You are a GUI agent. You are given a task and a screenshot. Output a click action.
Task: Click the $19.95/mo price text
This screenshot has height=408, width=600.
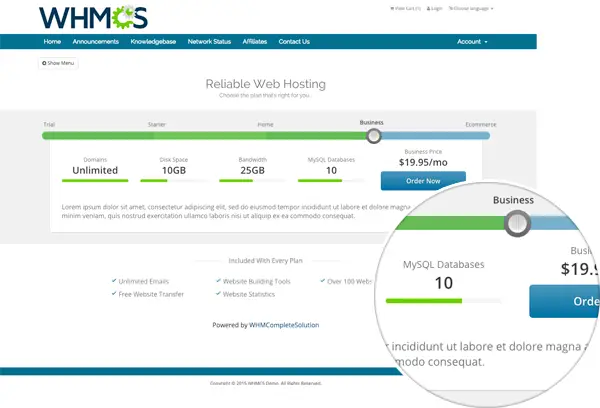pyautogui.click(x=423, y=162)
